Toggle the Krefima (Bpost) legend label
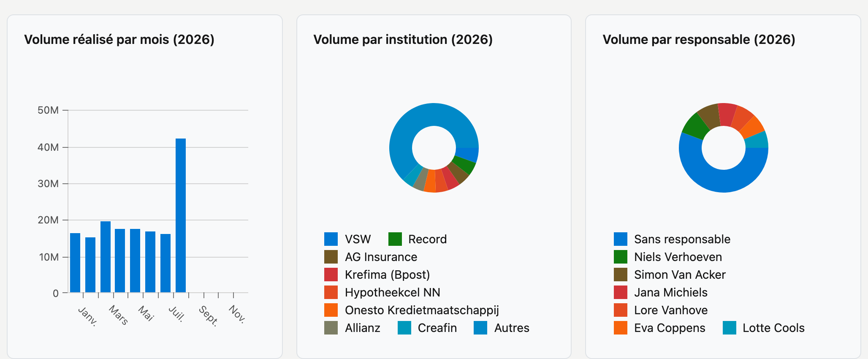Screen dimensions: 868x359 point(387,275)
